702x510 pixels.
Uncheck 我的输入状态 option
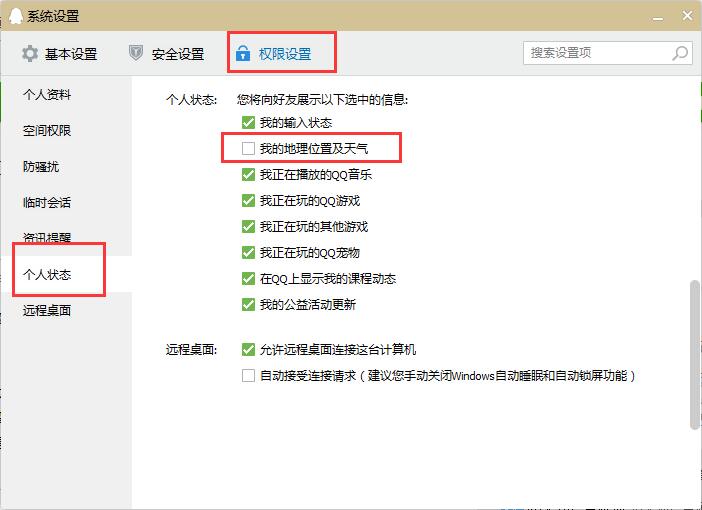(x=248, y=122)
